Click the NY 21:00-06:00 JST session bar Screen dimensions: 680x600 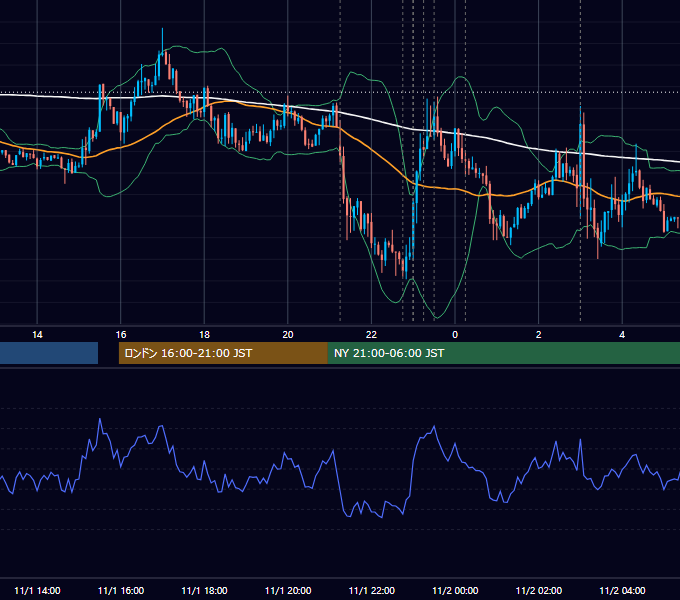coord(503,353)
